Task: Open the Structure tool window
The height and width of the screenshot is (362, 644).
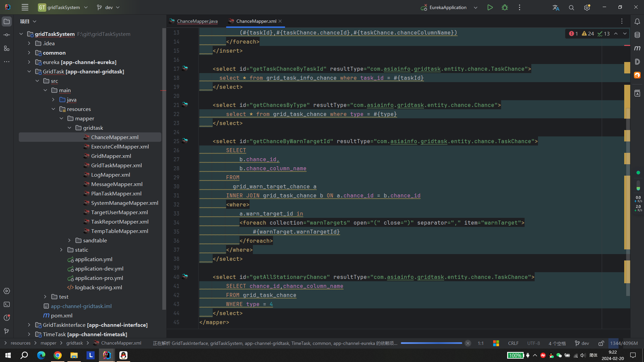Action: [x=7, y=48]
